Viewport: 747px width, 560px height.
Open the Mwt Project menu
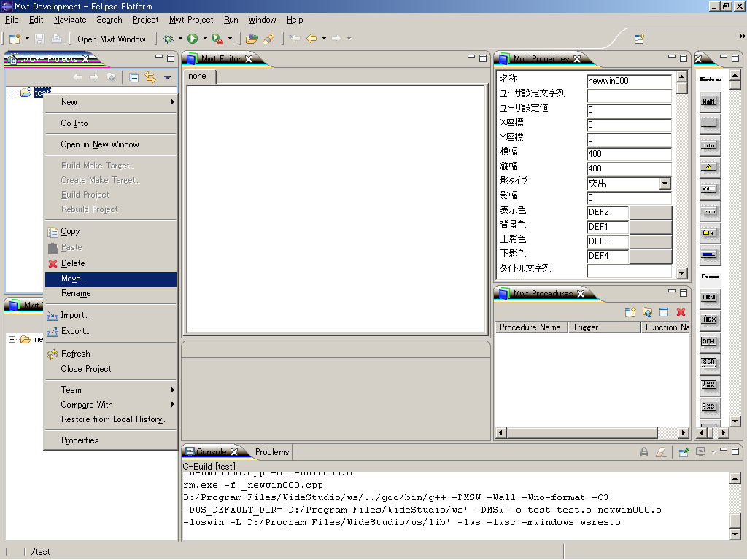pos(191,20)
